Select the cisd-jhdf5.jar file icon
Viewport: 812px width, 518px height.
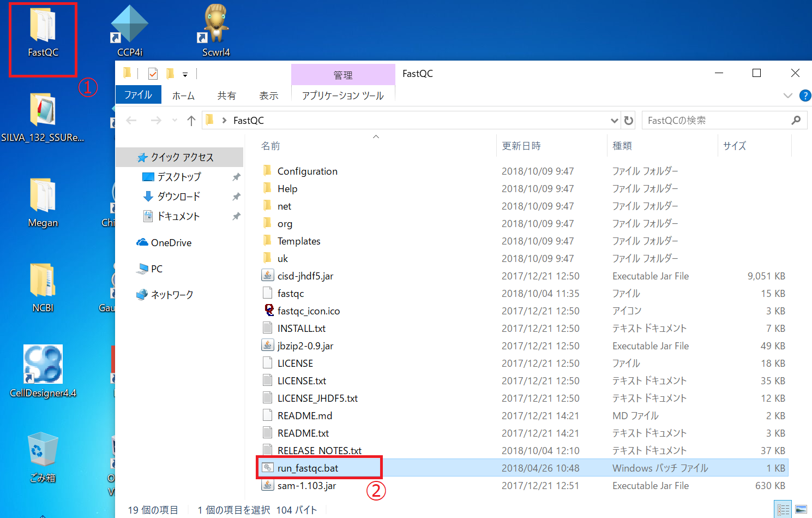[267, 276]
